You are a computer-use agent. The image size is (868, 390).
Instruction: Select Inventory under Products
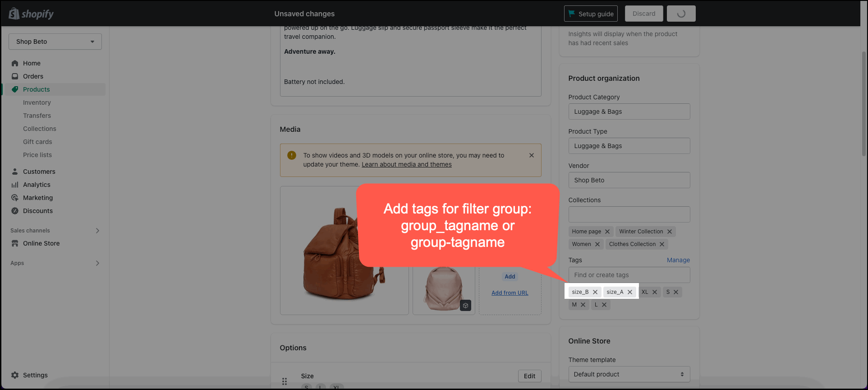click(37, 102)
